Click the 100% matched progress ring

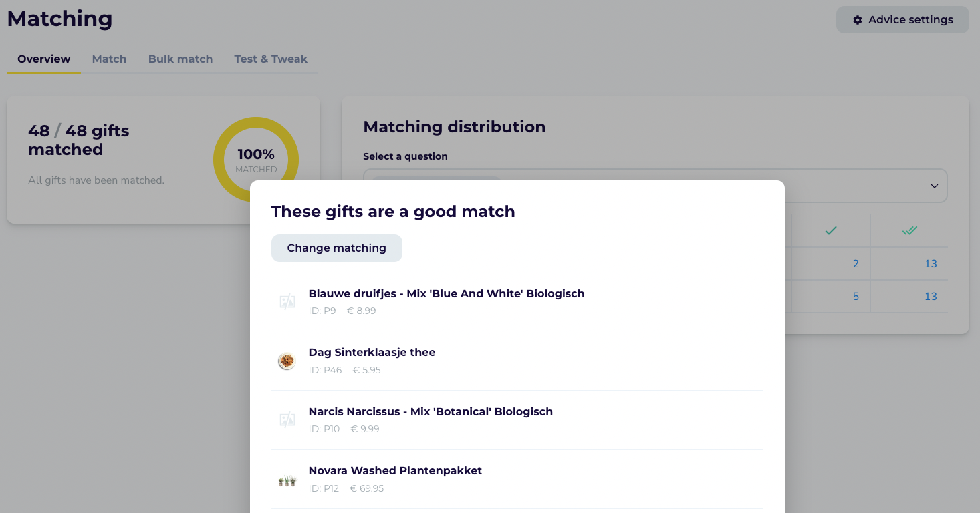256,160
